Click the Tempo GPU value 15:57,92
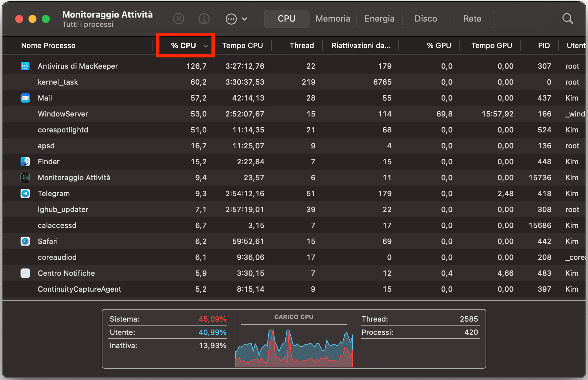Viewport: 588px width, 380px height. 498,114
